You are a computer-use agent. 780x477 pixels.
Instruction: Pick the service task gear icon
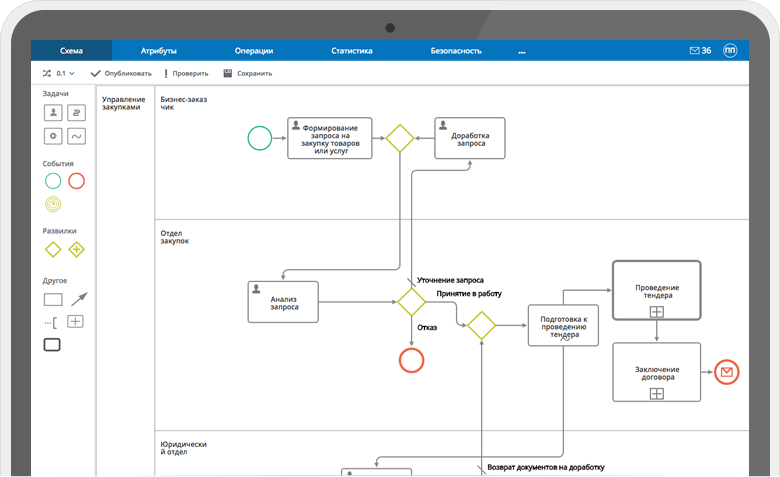pos(53,135)
